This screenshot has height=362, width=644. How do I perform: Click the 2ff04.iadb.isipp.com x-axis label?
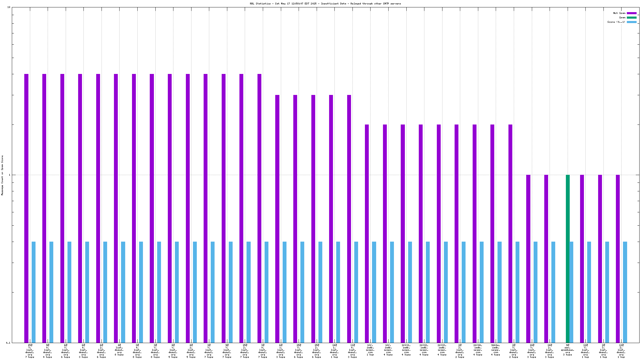pos(478,350)
